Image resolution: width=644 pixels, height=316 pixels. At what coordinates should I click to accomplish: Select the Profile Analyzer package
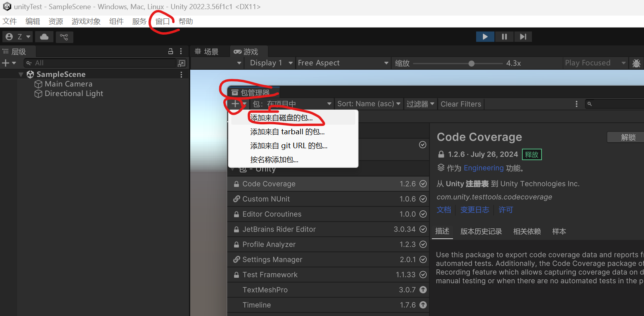328,244
